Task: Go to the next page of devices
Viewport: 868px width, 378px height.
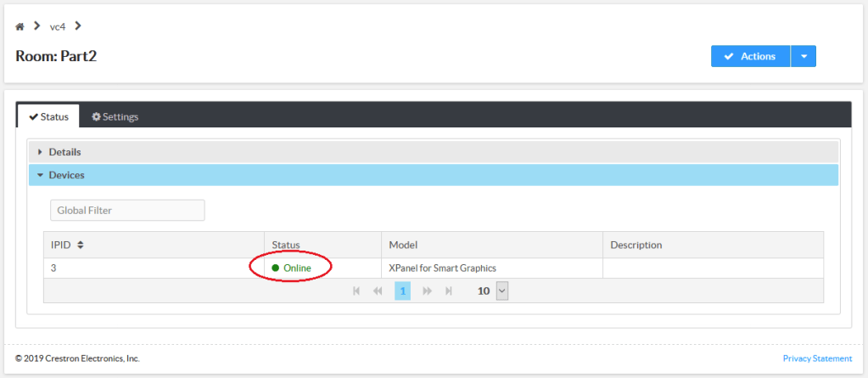Action: 427,291
